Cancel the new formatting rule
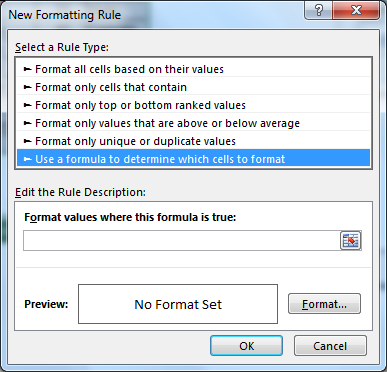 pyautogui.click(x=330, y=346)
